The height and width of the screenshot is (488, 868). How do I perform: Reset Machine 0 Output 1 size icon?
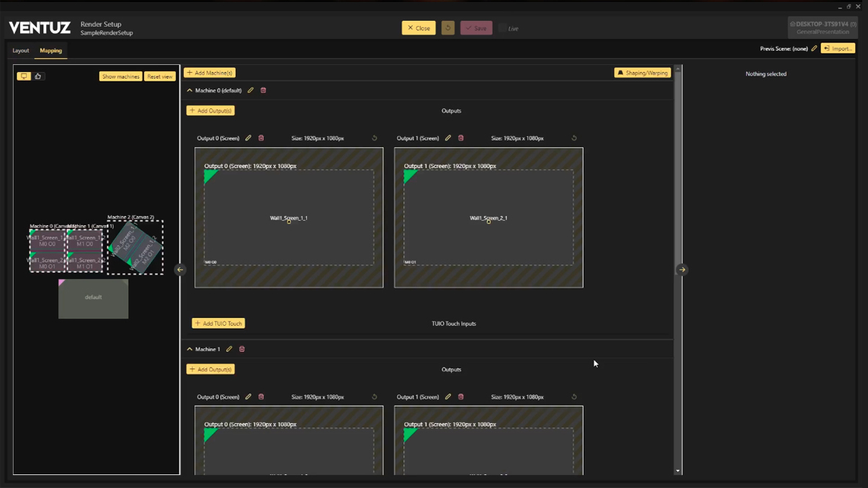click(x=574, y=138)
